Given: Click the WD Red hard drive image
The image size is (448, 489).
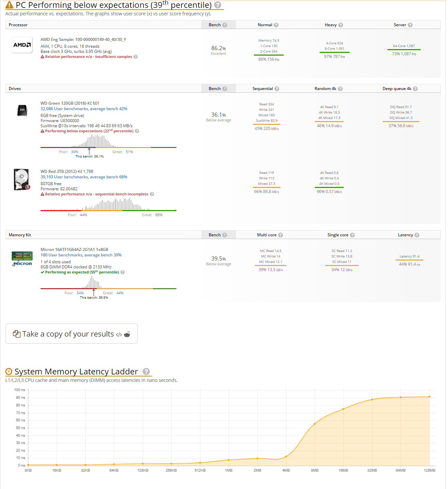Looking at the screenshot, I should pyautogui.click(x=22, y=179).
